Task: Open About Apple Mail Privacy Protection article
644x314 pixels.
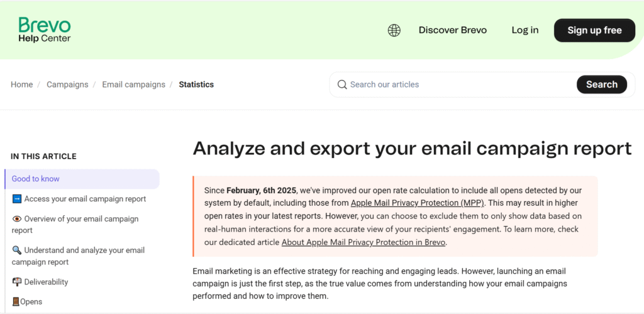Action: (x=364, y=242)
